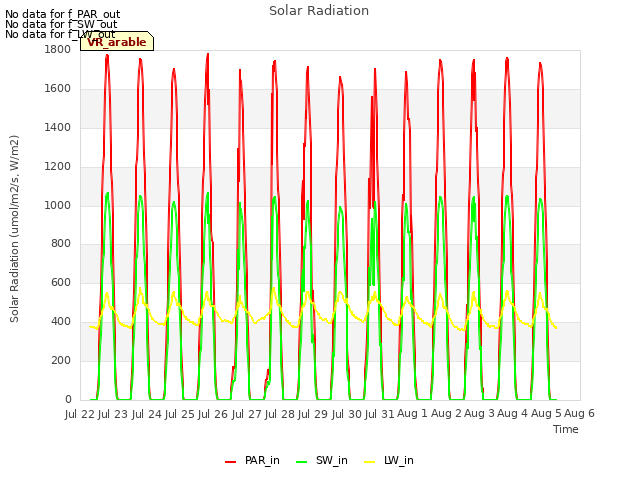This screenshot has height=480, width=640.
Task: Click the green SW_in legend swatch
Action: (301, 462)
